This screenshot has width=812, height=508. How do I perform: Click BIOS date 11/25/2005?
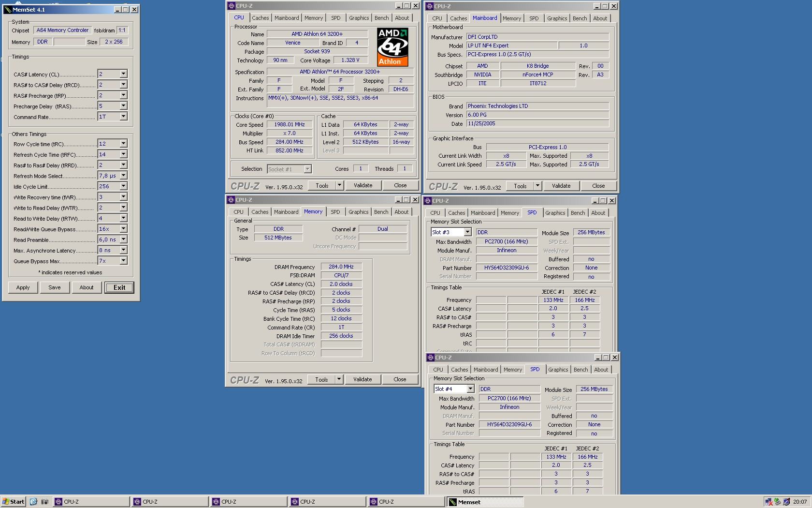537,123
